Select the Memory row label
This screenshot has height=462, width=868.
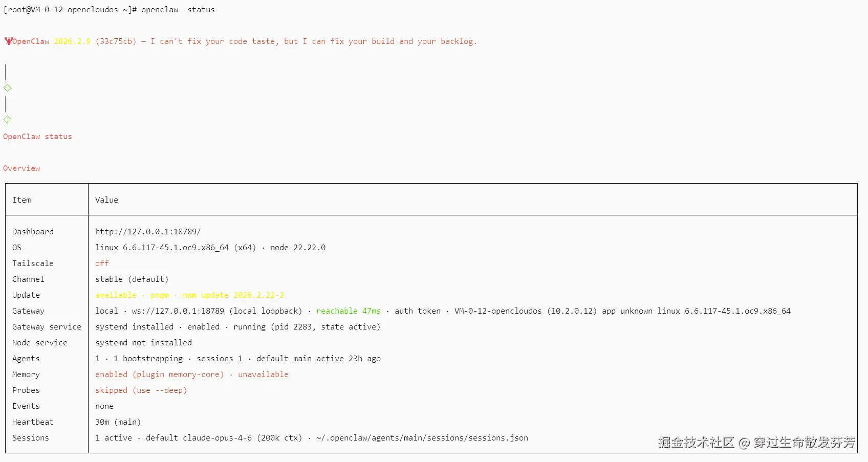point(26,374)
